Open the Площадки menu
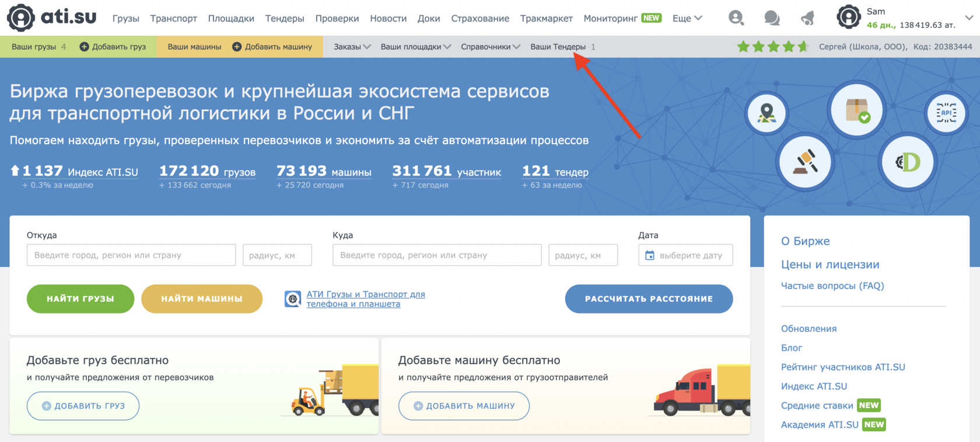980x442 pixels. 231,18
